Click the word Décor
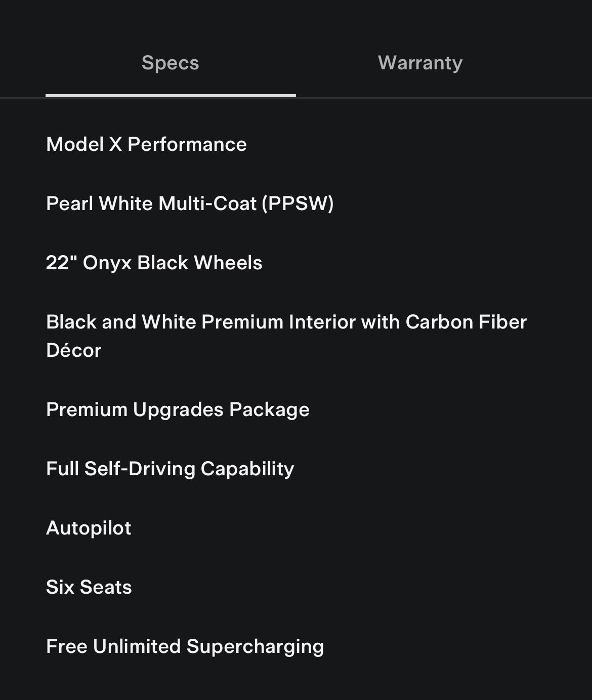Image resolution: width=592 pixels, height=700 pixels. pyautogui.click(x=74, y=350)
